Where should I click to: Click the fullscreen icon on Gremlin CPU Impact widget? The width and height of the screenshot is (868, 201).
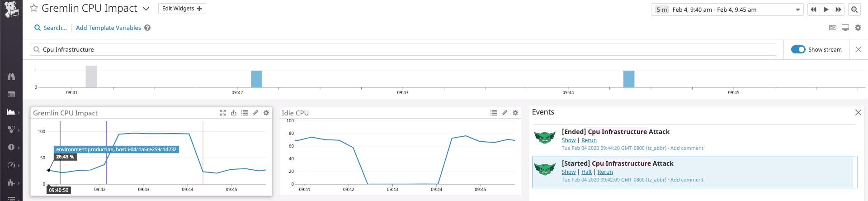223,113
